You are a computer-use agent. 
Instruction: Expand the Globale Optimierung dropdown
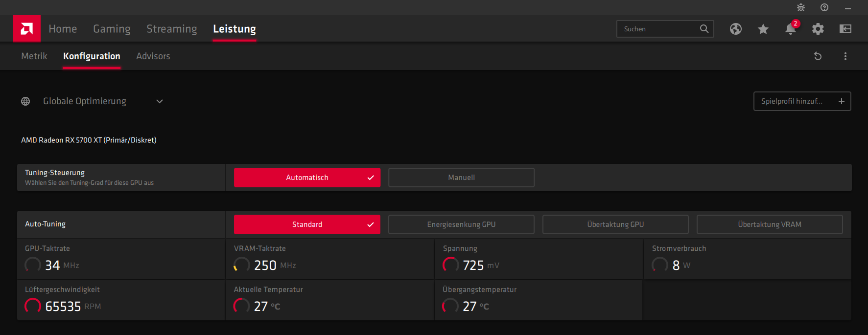160,101
